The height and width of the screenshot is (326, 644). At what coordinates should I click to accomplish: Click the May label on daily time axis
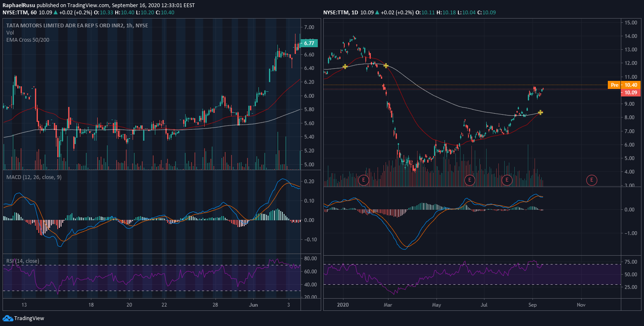(436, 305)
